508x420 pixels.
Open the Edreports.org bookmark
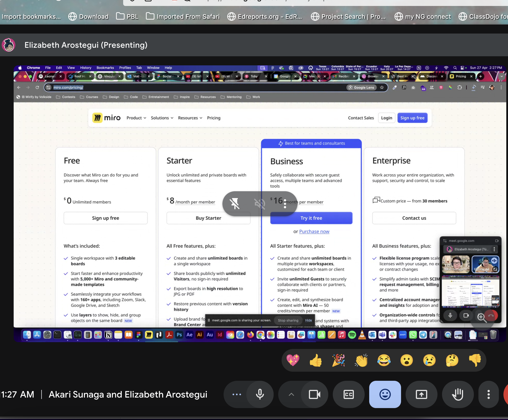[x=265, y=16]
